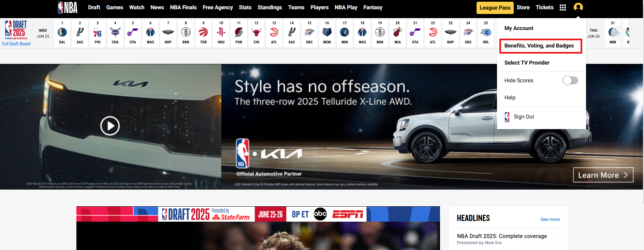644x250 pixels.
Task: Select pick 7 NOP Pelicans logo
Action: point(168,32)
